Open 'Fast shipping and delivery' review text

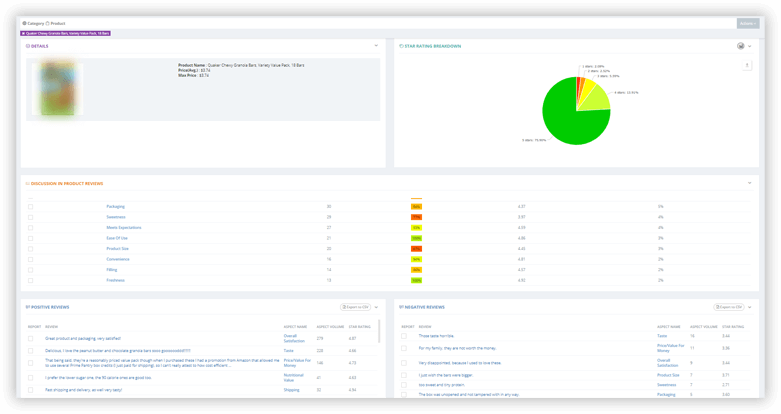coord(84,390)
